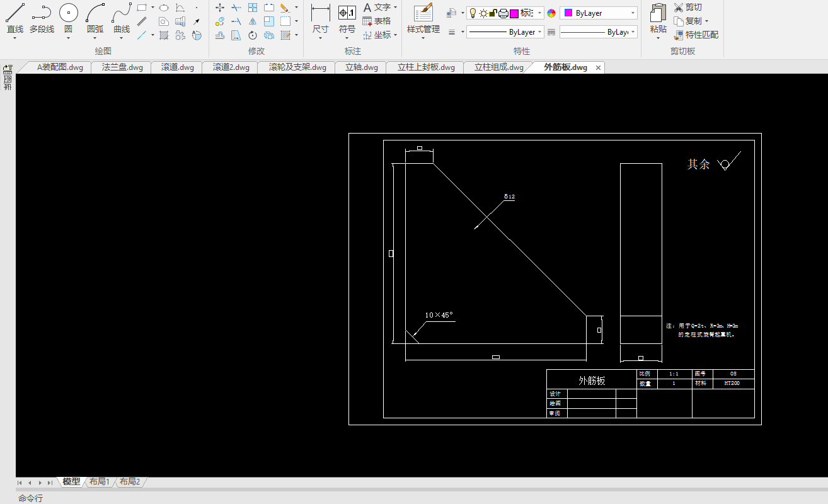The height and width of the screenshot is (504, 828).
Task: Click the rainbow color wheel icon
Action: 551,13
